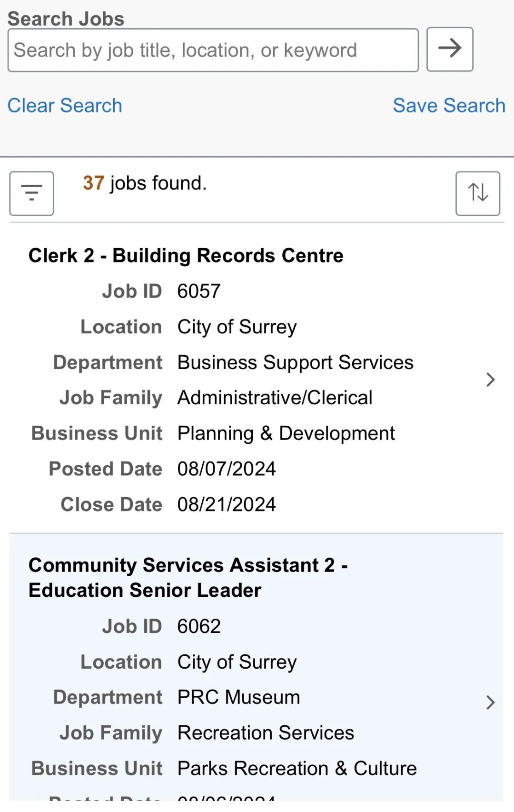The height and width of the screenshot is (812, 514).
Task: Click Business Support Services department value
Action: coord(296,362)
